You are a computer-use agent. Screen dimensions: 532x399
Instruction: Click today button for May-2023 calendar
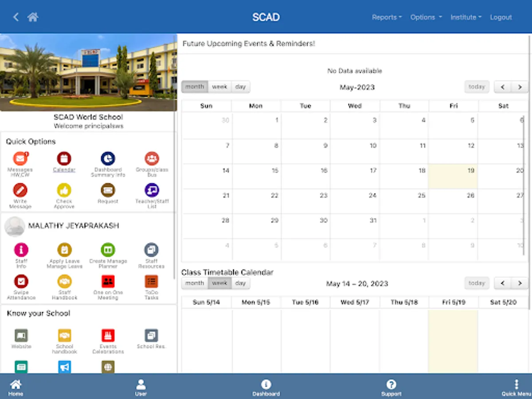pyautogui.click(x=477, y=87)
